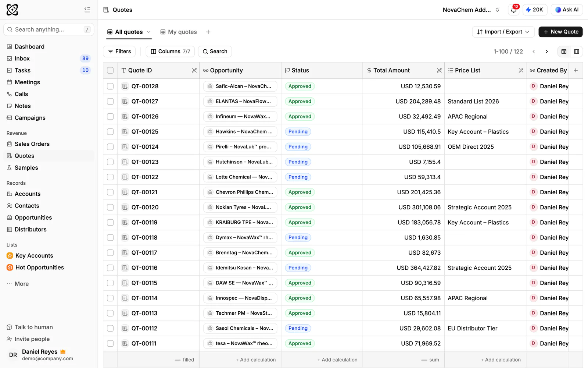This screenshot has height=368, width=588.
Task: Open the Safic-Alcan opportunity chip
Action: tap(240, 86)
